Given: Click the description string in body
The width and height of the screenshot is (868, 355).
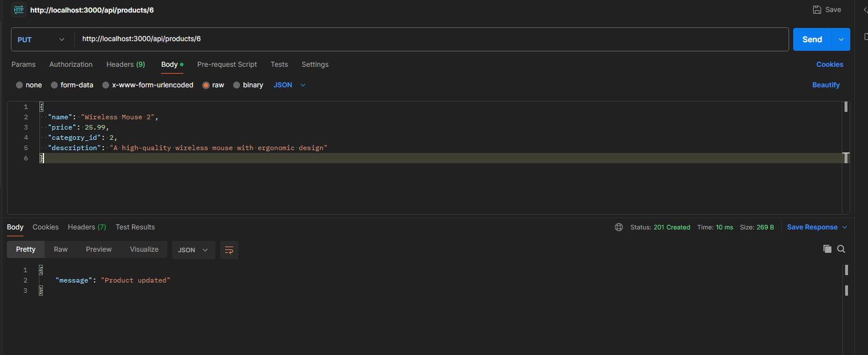Looking at the screenshot, I should pos(218,148).
